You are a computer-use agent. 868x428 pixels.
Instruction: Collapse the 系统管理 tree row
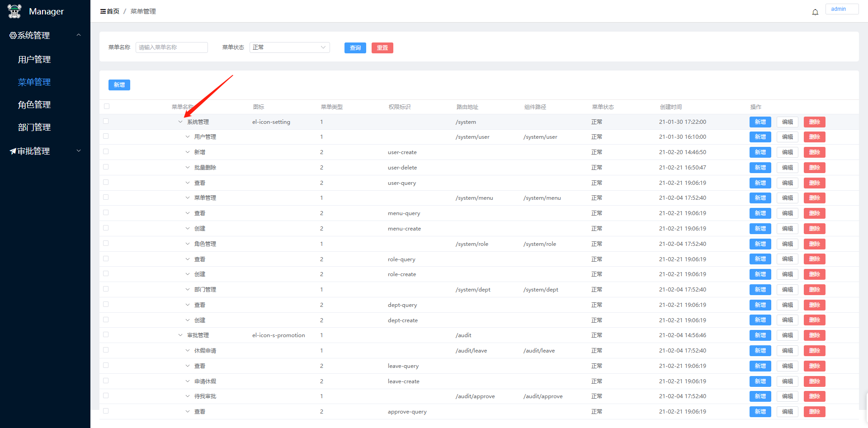point(180,122)
